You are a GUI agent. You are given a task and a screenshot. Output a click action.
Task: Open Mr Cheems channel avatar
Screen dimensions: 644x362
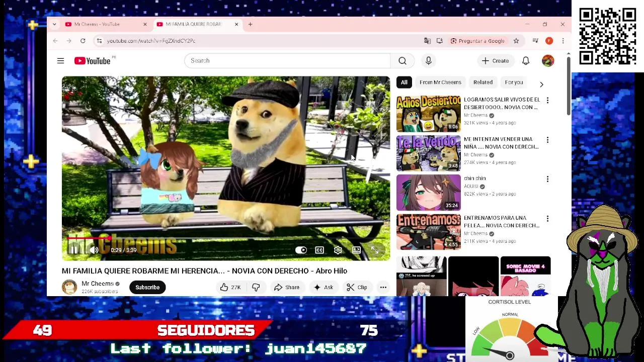69,287
